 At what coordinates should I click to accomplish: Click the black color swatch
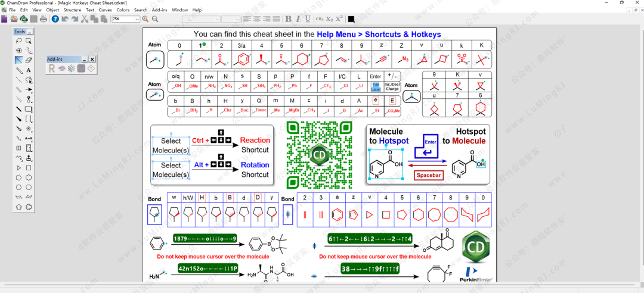coord(351,19)
